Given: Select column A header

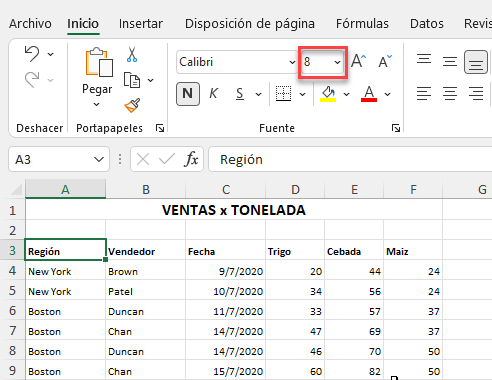Looking at the screenshot, I should pyautogui.click(x=65, y=189).
